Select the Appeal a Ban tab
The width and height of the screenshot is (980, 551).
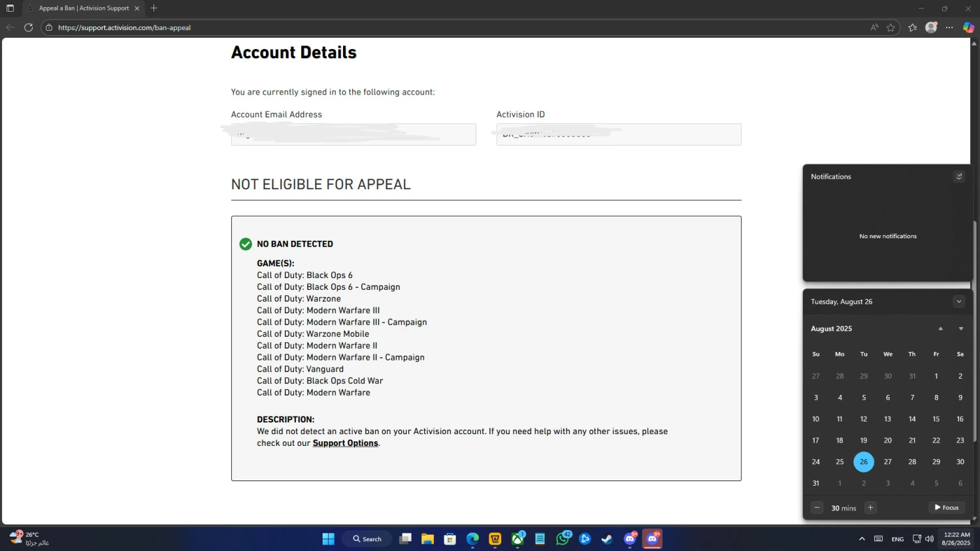point(83,8)
